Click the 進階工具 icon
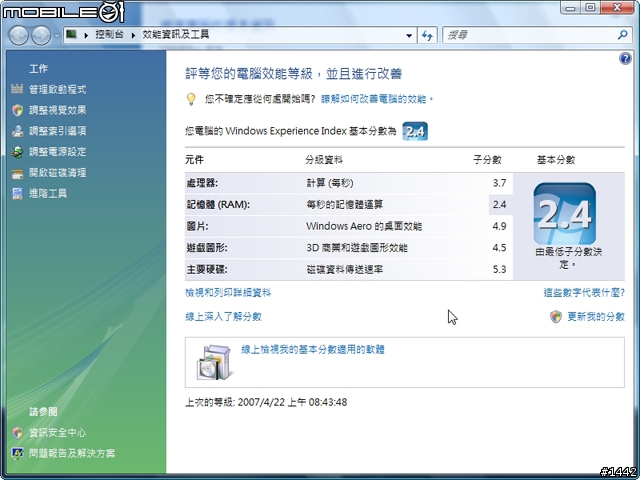This screenshot has height=480, width=640. click(x=17, y=193)
